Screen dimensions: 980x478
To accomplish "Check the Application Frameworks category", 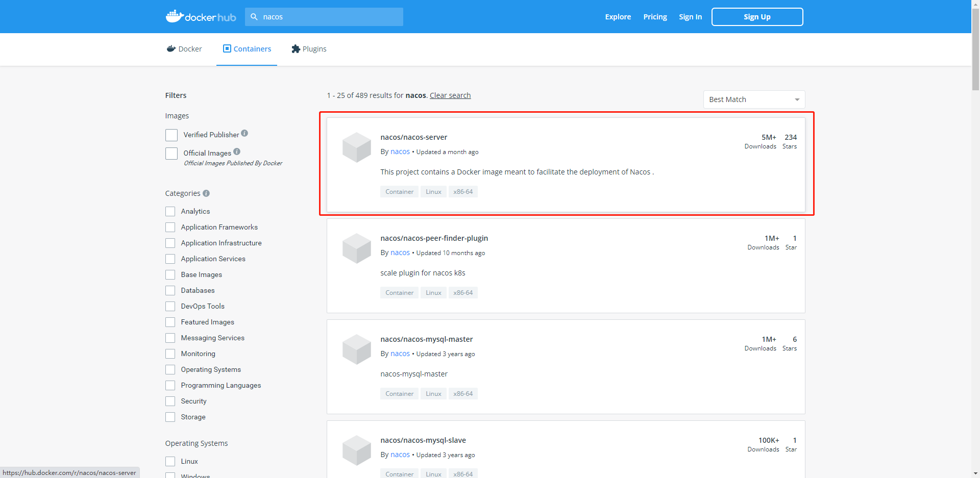I will (x=170, y=227).
